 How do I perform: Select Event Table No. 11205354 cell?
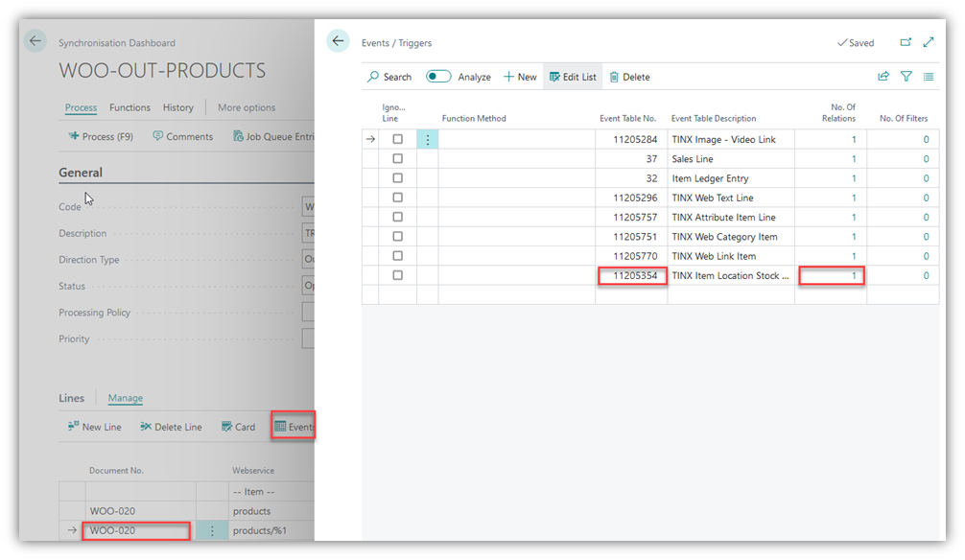(632, 276)
